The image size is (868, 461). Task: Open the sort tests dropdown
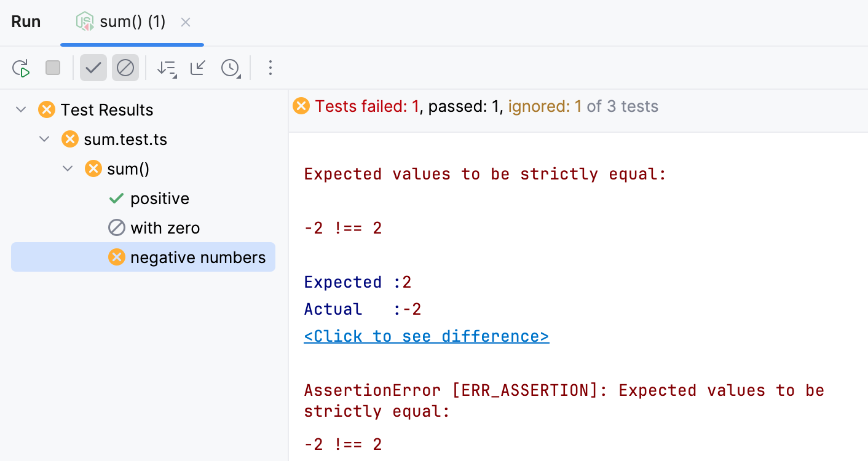tap(167, 68)
